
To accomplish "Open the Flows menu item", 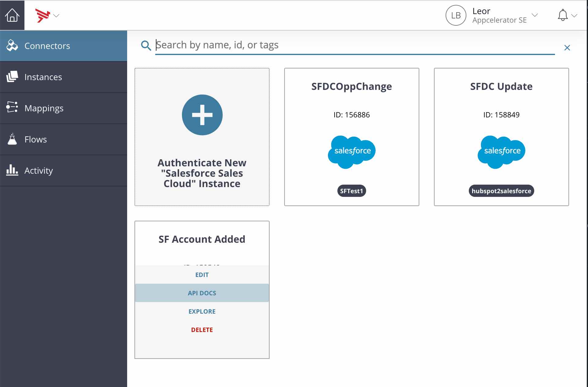I will pos(64,139).
